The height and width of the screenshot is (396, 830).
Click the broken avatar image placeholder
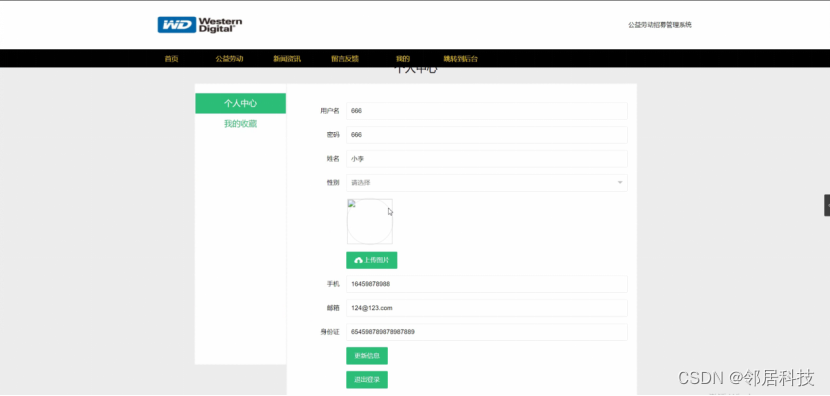pos(369,221)
